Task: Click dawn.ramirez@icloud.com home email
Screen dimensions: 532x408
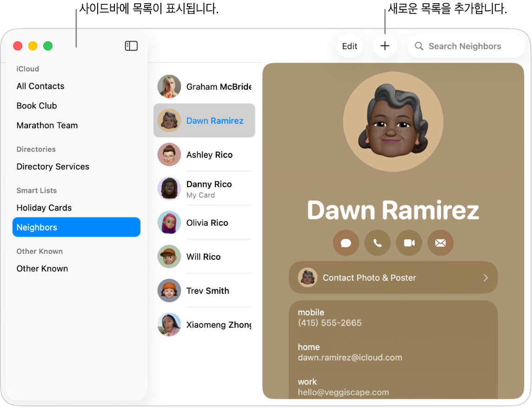Action: click(x=350, y=357)
